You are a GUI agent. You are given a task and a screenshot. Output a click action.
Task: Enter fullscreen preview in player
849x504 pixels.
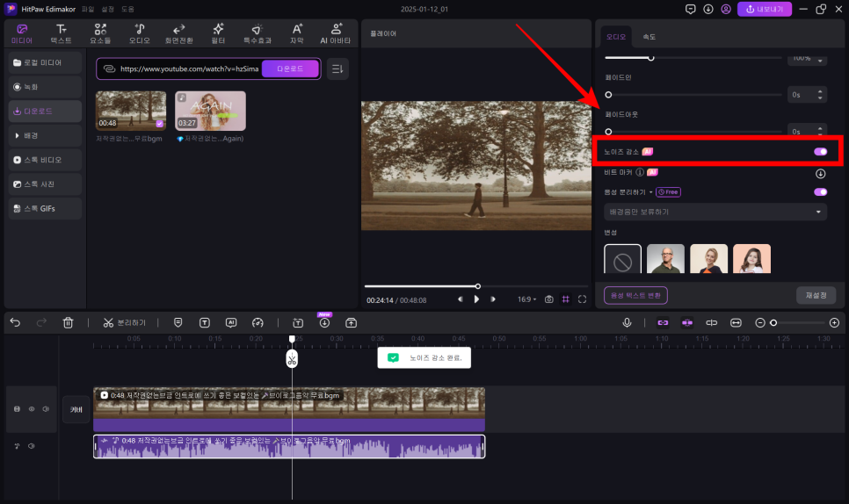[x=582, y=299]
